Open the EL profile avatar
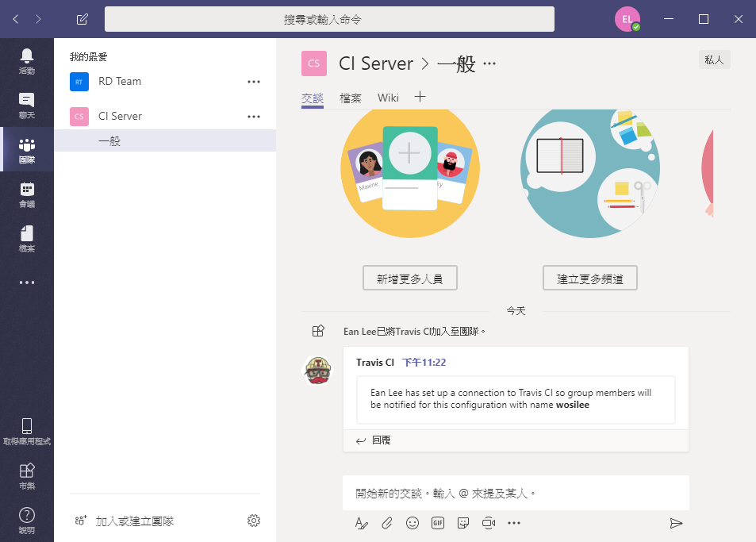 (x=627, y=19)
